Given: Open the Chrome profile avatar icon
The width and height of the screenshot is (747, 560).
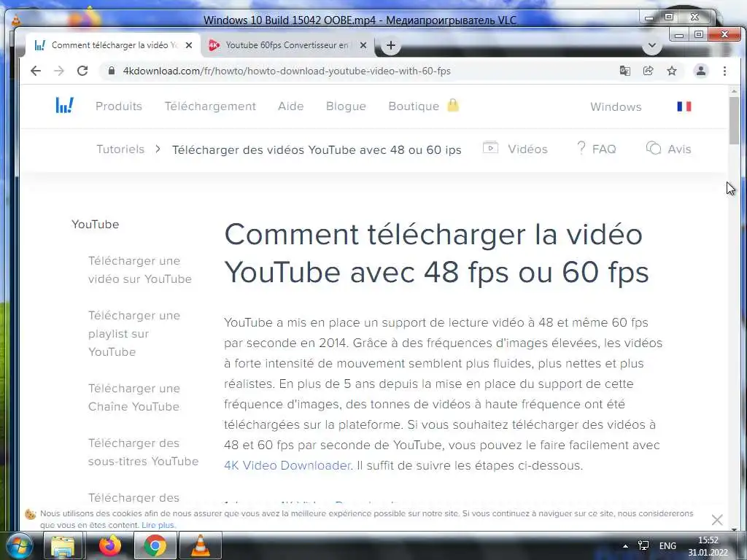Looking at the screenshot, I should point(701,71).
